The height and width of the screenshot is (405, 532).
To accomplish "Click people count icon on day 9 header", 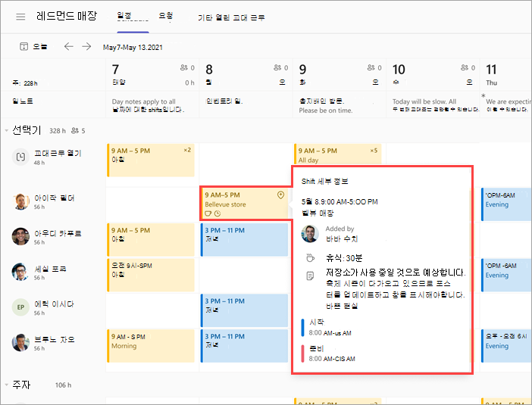I will click(x=371, y=67).
